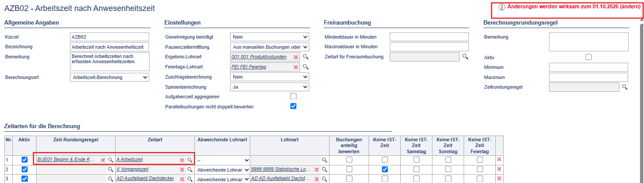Check Keine IST-Zeit Feiertag in row 1

[x=479, y=160]
